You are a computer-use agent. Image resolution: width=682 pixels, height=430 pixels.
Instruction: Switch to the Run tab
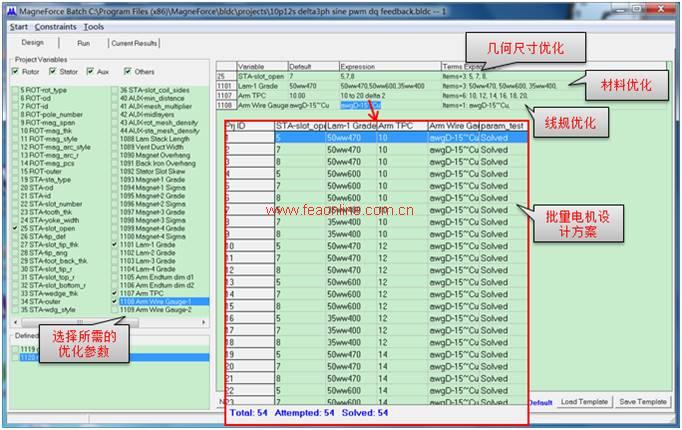(x=83, y=44)
